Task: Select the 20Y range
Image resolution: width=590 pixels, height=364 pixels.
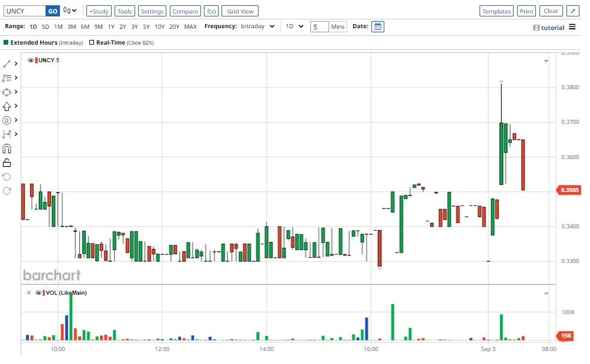Action: tap(174, 26)
